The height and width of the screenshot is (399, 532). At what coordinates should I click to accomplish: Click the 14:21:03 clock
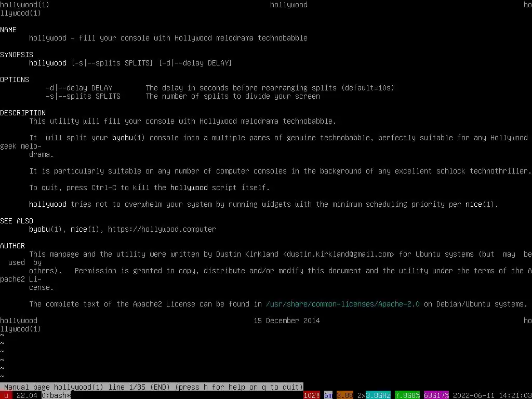(x=515, y=395)
